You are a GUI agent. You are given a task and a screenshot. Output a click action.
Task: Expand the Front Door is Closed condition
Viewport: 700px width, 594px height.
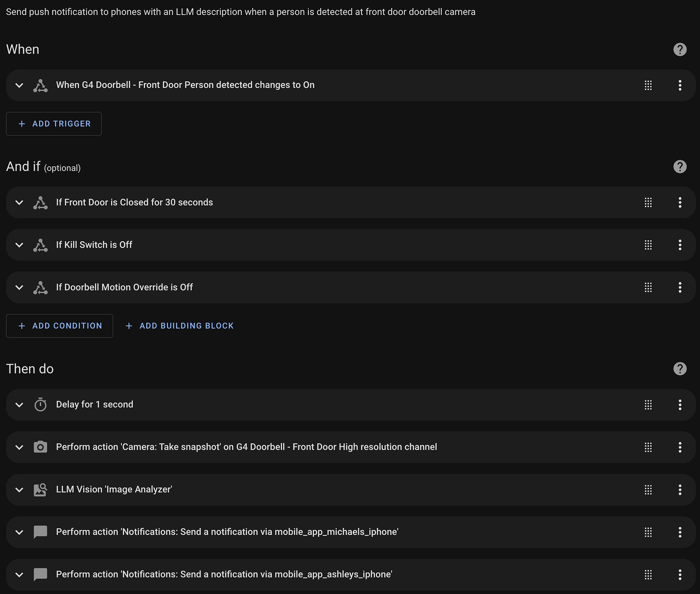click(x=19, y=202)
